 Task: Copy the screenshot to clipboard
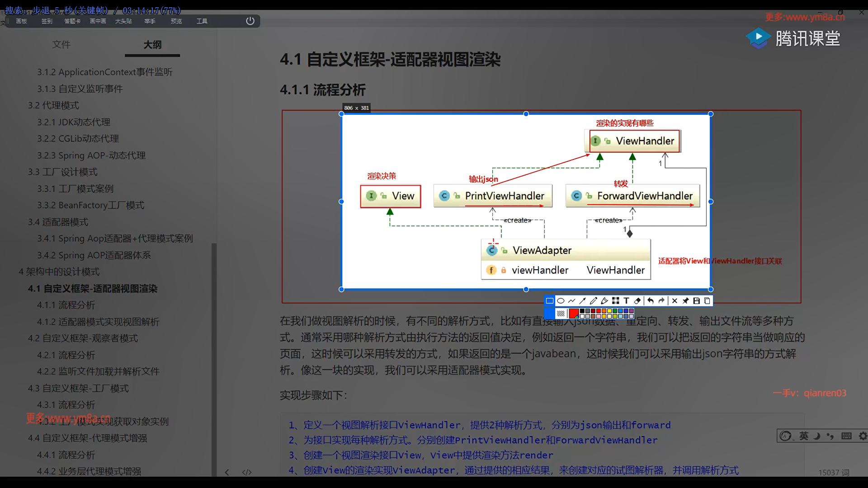[708, 301]
